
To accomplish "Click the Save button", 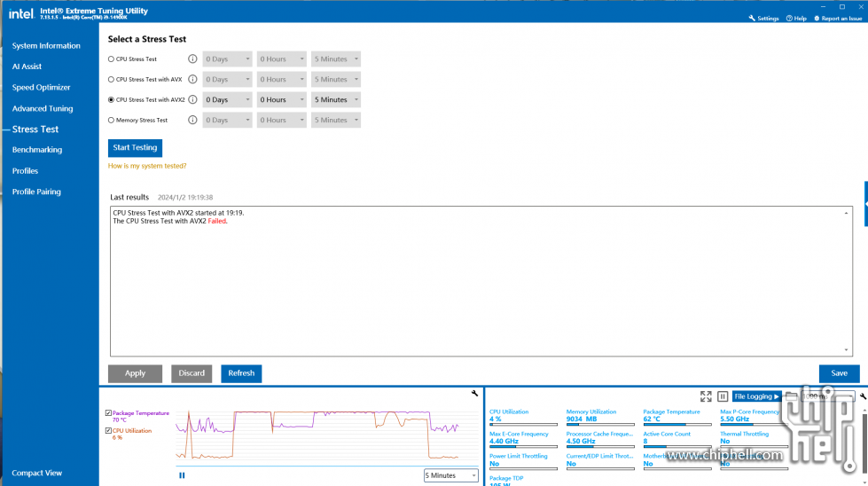I will click(840, 373).
